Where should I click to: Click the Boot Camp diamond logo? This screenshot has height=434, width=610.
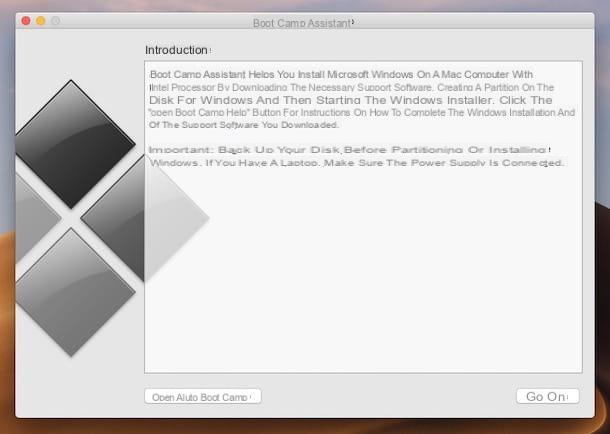click(112, 218)
